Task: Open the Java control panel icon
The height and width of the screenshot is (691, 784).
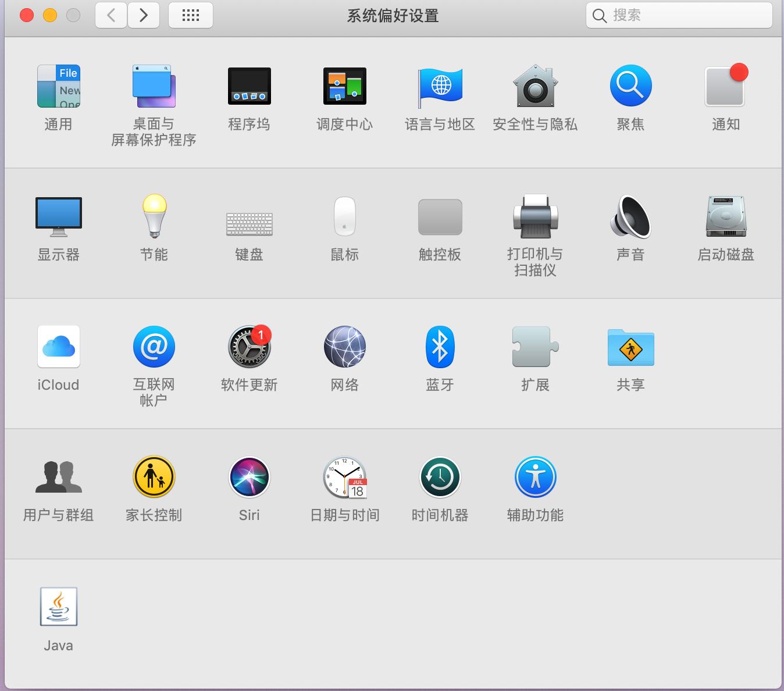Action: pyautogui.click(x=59, y=607)
